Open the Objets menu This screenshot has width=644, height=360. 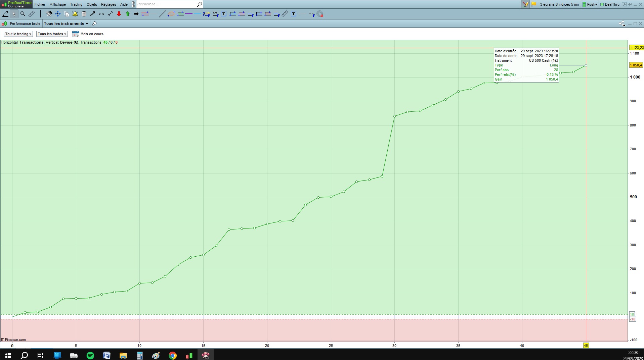92,4
